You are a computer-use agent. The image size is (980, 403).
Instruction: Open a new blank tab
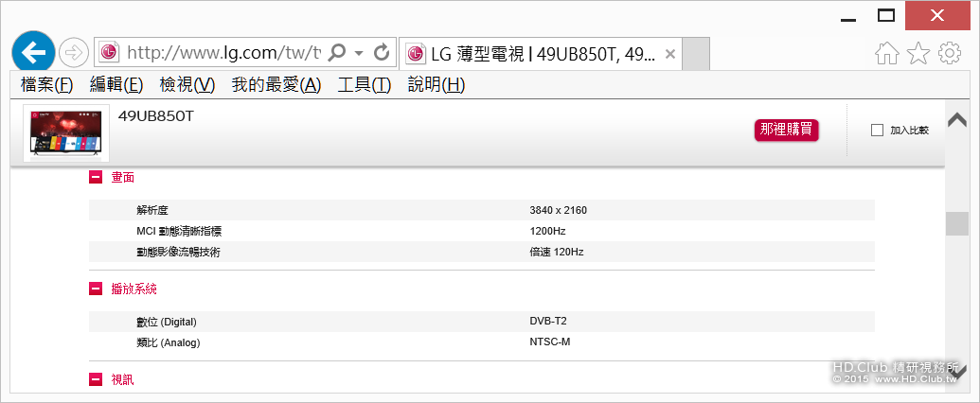[696, 54]
